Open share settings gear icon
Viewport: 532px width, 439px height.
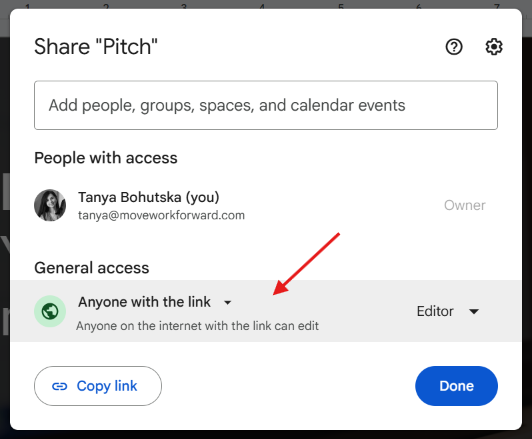494,47
